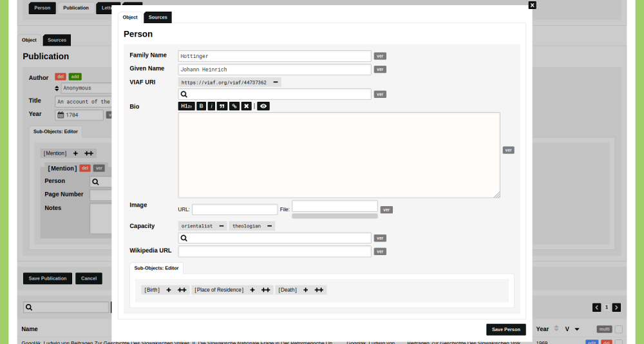This screenshot has height=344, width=644.
Task: Remove the VIAF URI value
Action: click(x=276, y=82)
